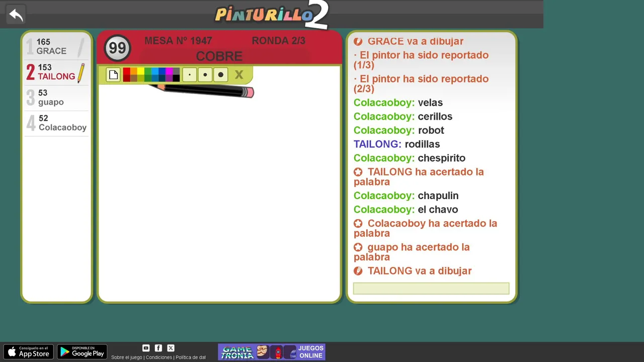Pick the light green color swatch
This screenshot has width=644, height=362.
pos(148,71)
